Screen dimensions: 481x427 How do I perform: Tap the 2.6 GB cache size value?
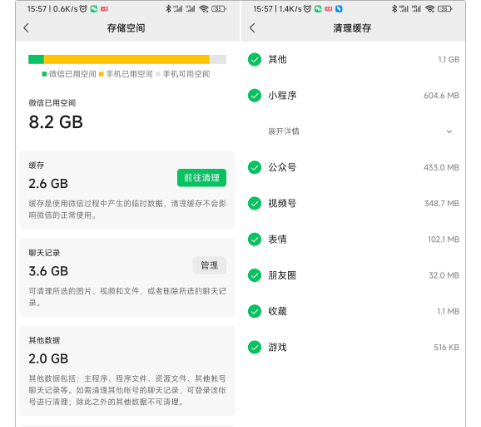pyautogui.click(x=48, y=184)
